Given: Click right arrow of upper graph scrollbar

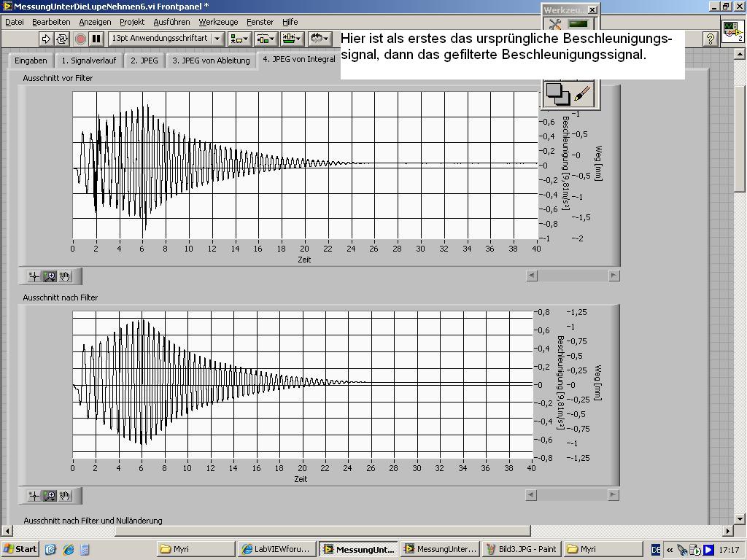Looking at the screenshot, I should pos(614,276).
